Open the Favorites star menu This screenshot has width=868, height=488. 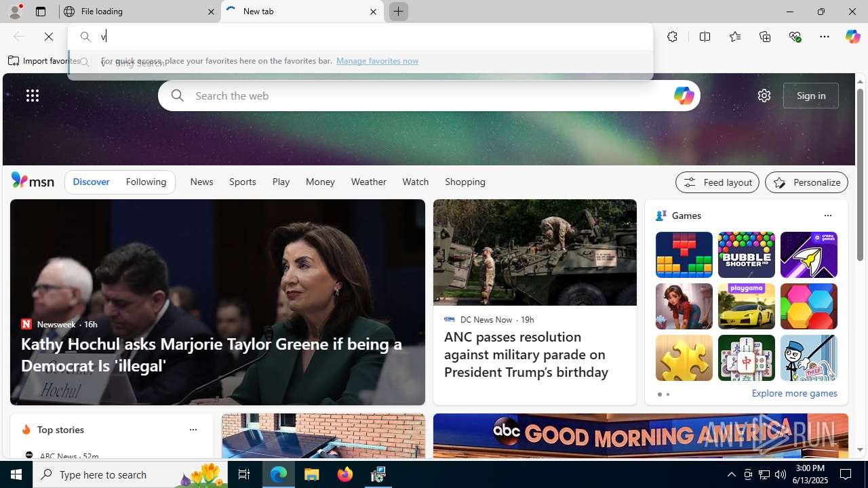[734, 37]
